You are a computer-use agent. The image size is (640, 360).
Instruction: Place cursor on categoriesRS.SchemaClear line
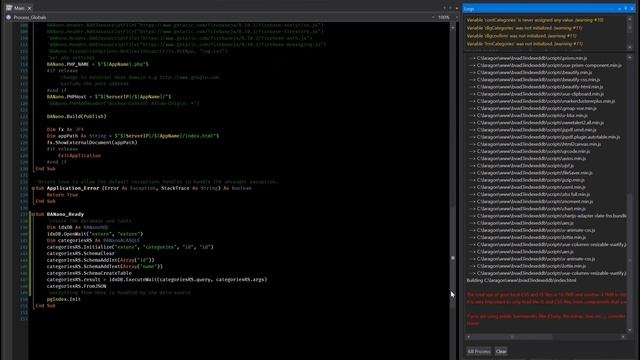(81, 253)
